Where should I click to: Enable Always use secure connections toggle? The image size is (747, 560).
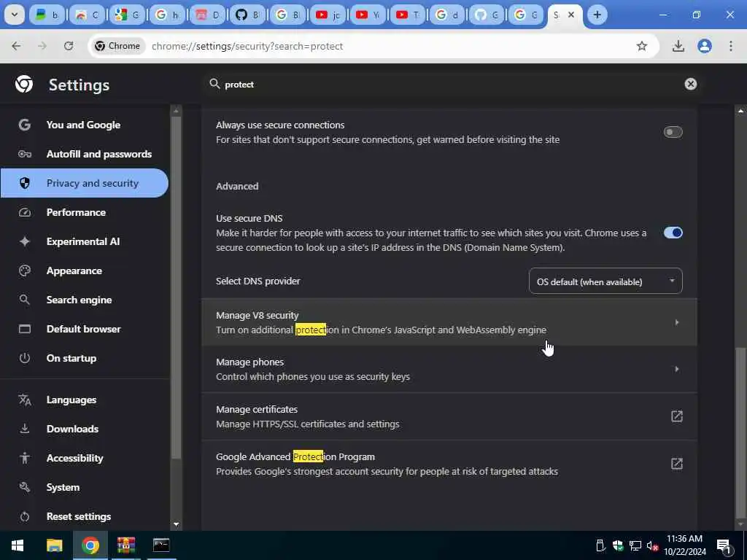[673, 132]
